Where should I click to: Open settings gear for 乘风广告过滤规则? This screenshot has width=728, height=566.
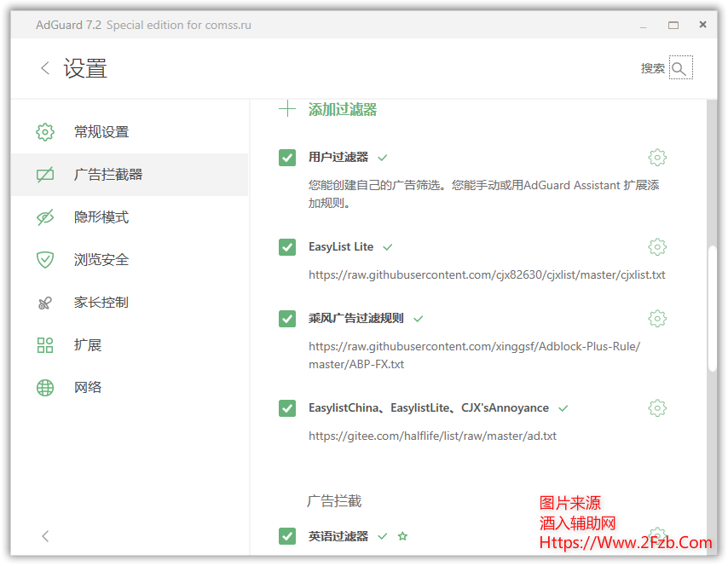point(657,319)
